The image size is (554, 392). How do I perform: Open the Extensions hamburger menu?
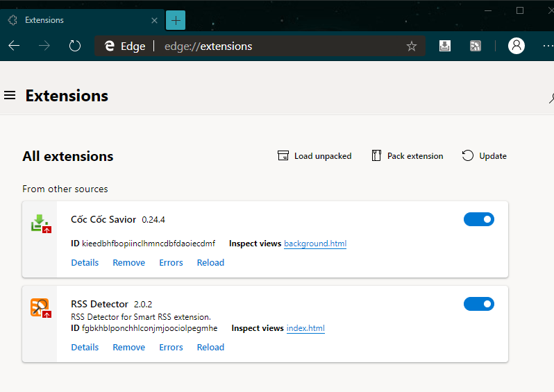[10, 95]
